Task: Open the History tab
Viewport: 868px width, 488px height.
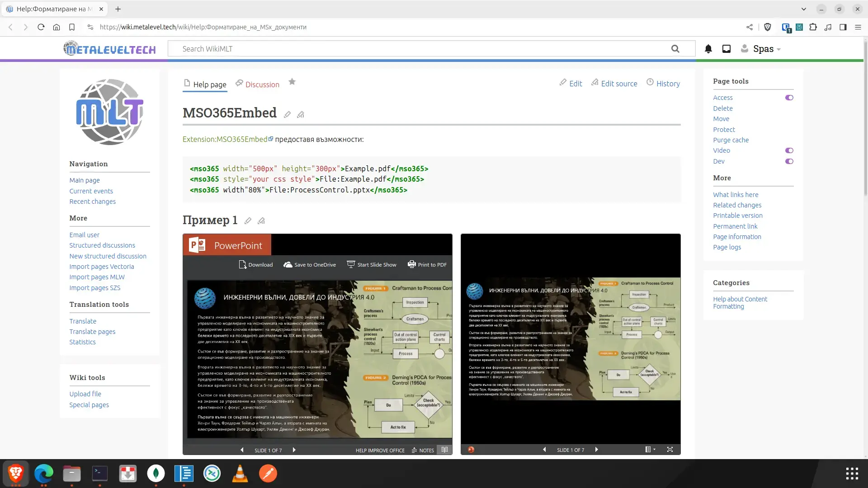Action: (668, 84)
